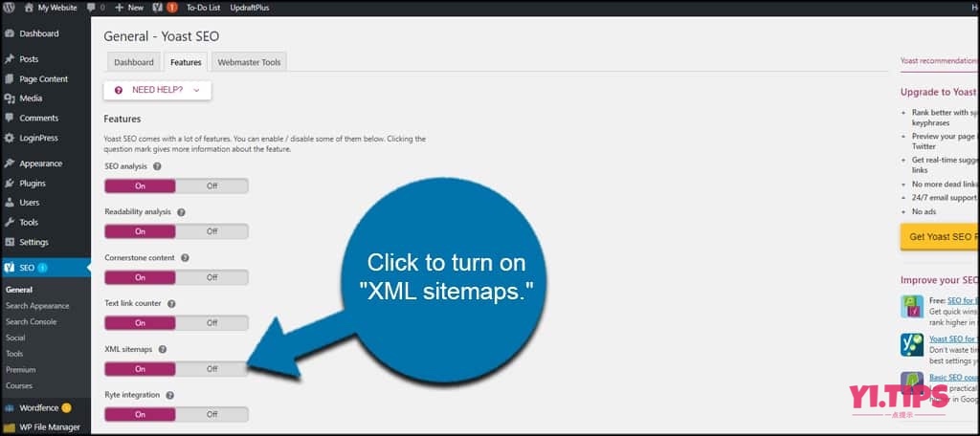Select the Features tab
The width and height of the screenshot is (980, 436).
(186, 62)
